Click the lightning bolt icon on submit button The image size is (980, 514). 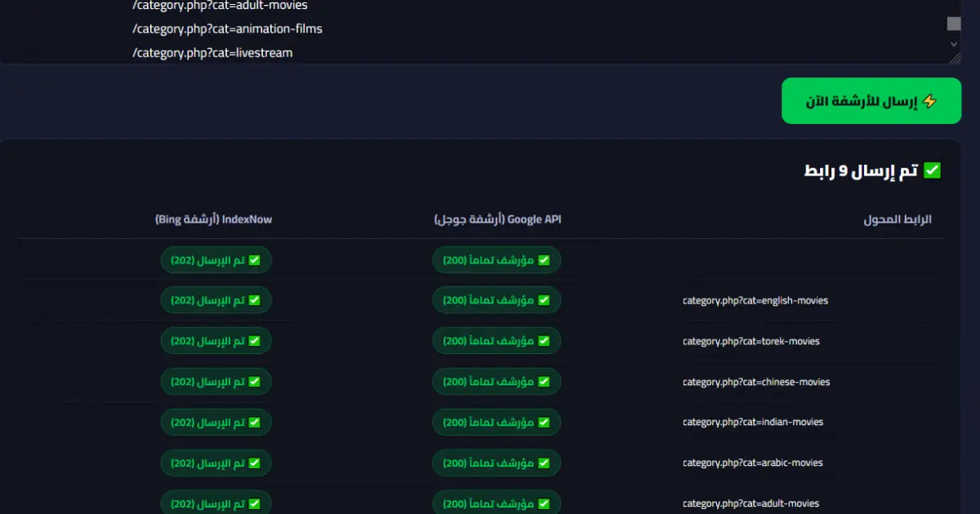(929, 102)
